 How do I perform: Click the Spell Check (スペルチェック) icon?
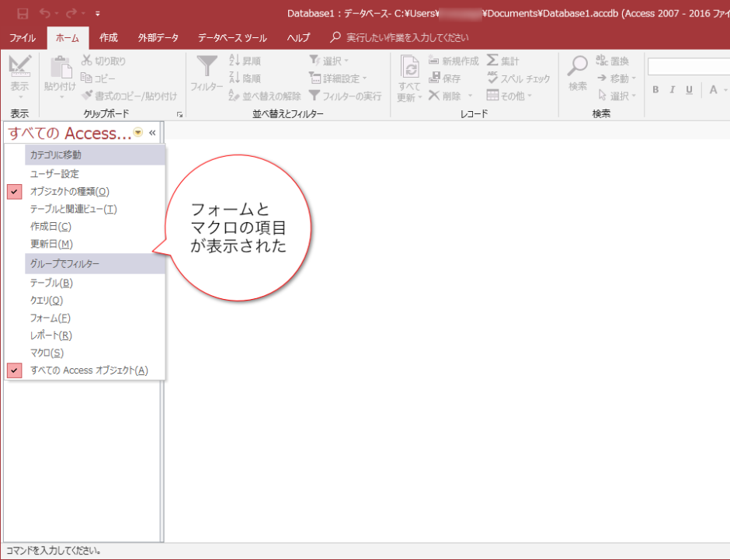click(492, 78)
